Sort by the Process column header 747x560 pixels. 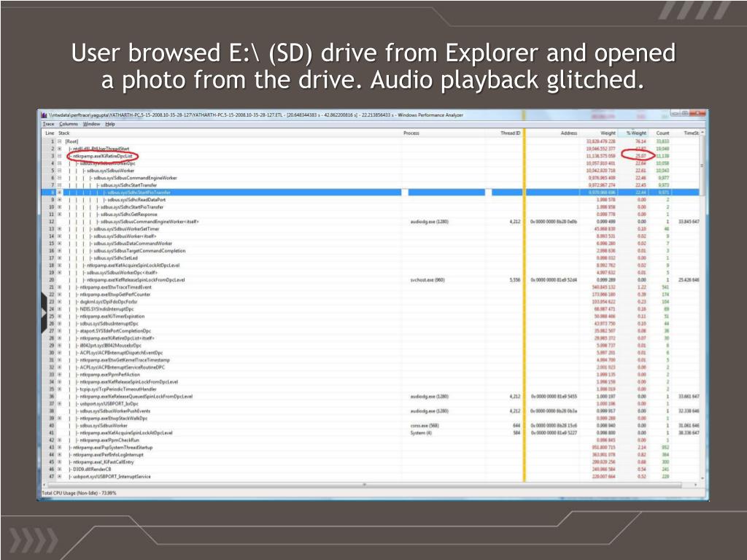pyautogui.click(x=411, y=133)
